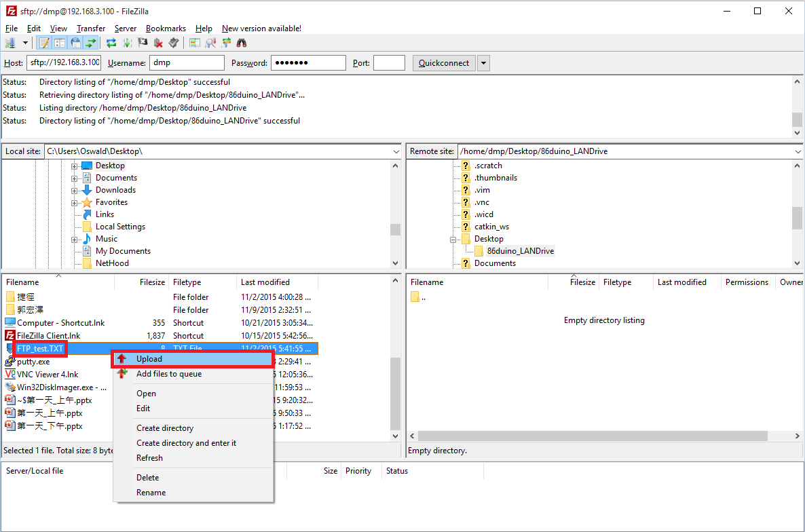Click the Port input field

(389, 62)
